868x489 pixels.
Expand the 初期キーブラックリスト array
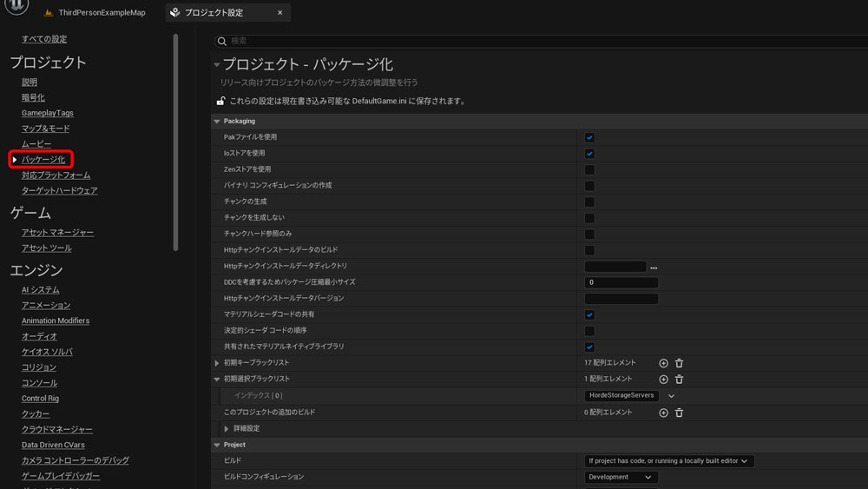(x=217, y=363)
